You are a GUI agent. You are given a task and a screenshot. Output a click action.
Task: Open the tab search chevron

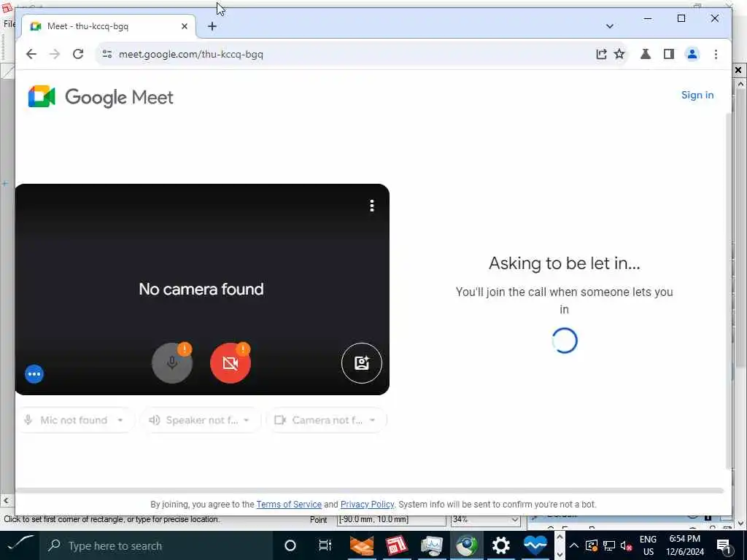609,26
